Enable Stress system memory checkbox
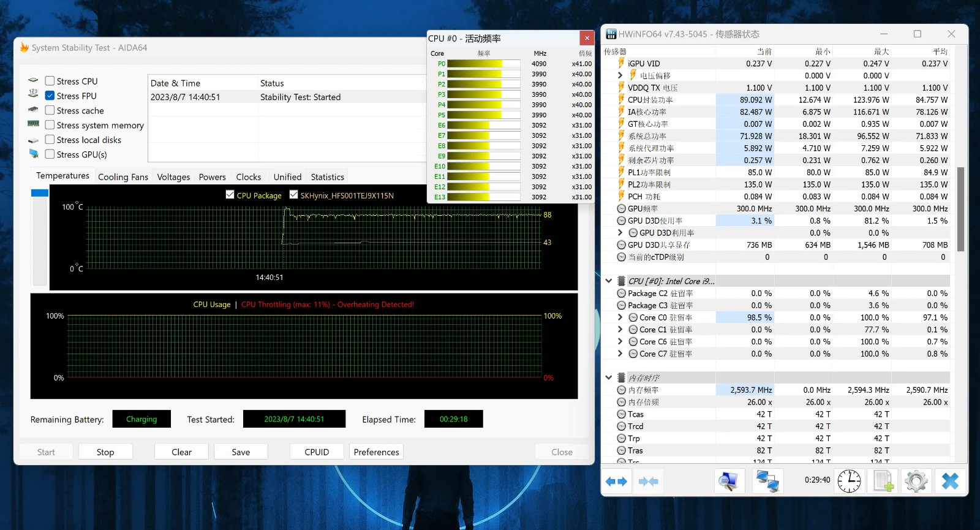The image size is (980, 530). pos(50,125)
